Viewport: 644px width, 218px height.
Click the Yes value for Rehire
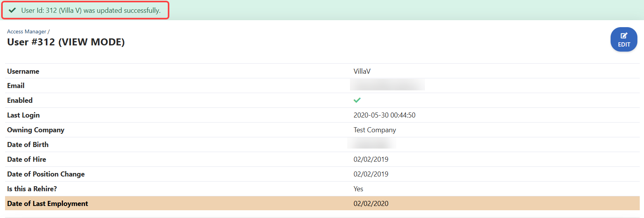tap(358, 189)
